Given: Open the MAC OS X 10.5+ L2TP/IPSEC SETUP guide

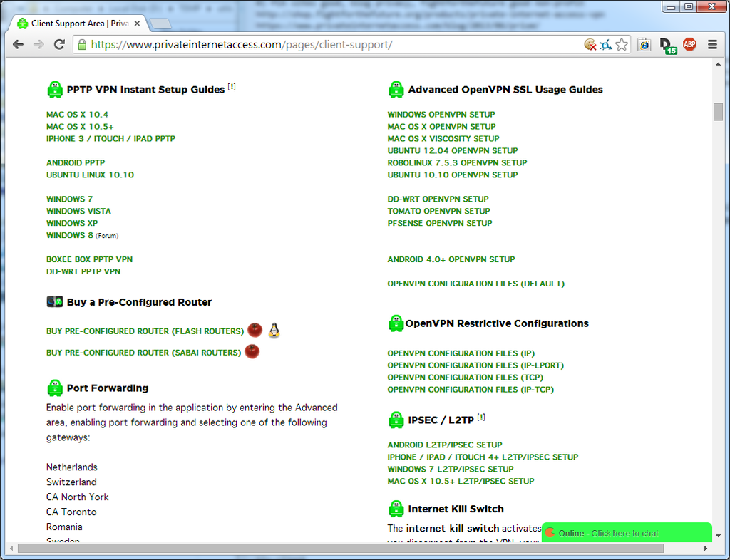Looking at the screenshot, I should 461,482.
